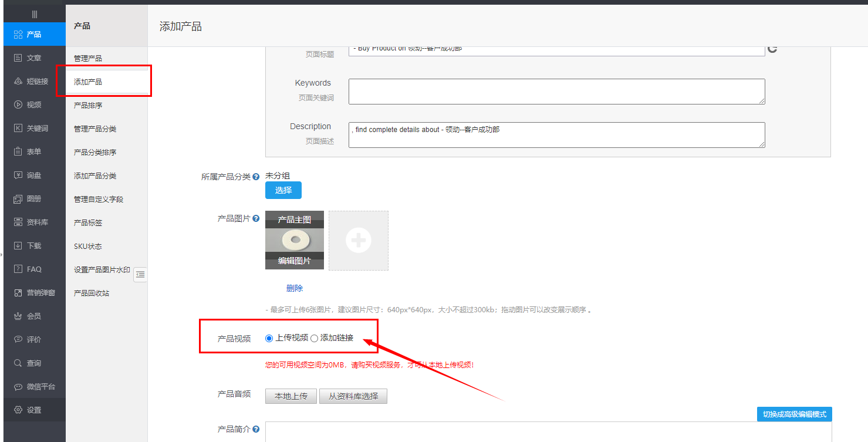
Task: Open 微信平台 in the left sidebar
Action: coord(34,386)
